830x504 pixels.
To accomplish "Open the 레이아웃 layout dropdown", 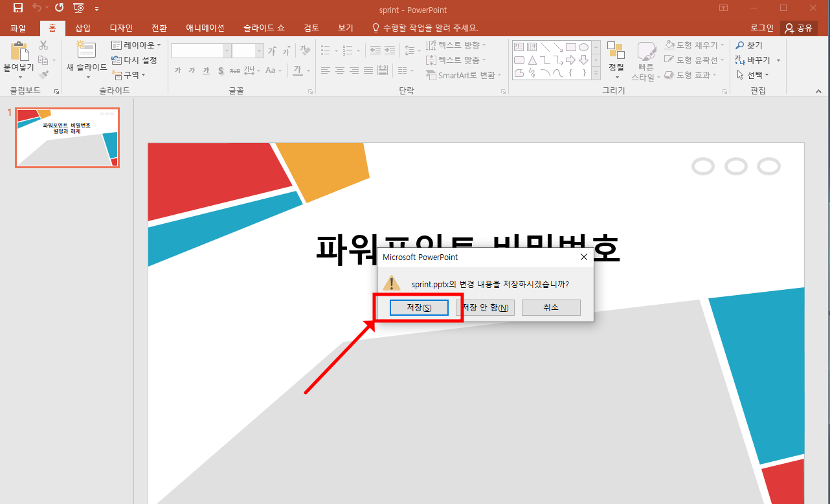I will pos(136,45).
